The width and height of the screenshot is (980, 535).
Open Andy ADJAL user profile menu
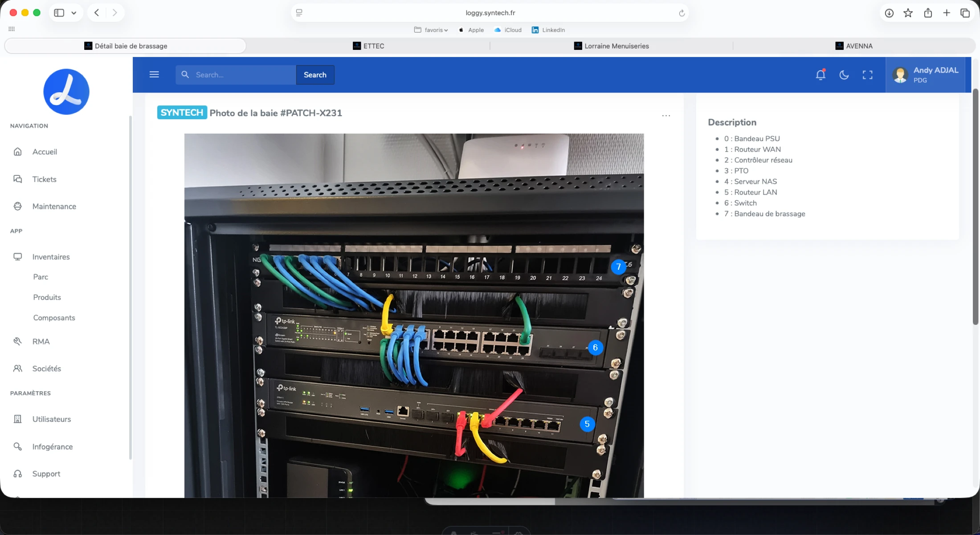pos(926,75)
